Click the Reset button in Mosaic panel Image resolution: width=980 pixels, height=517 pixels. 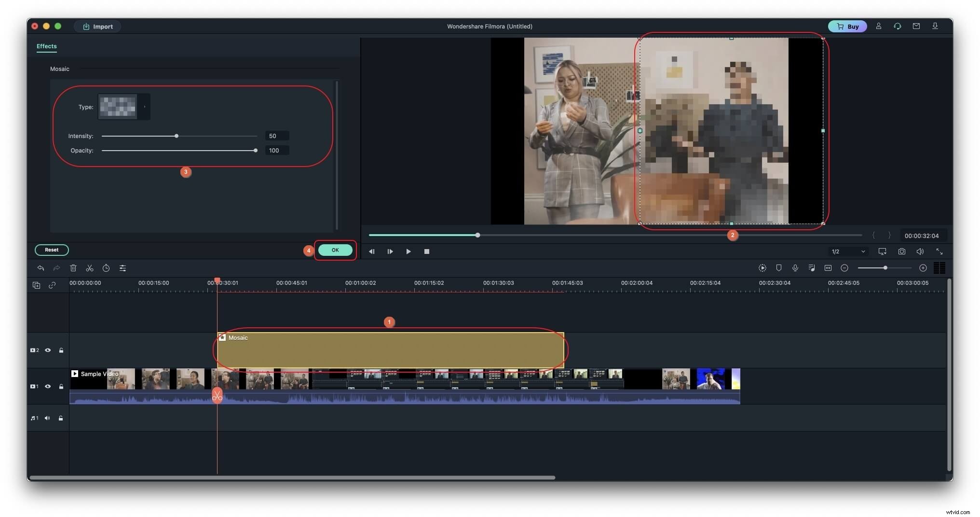pos(52,250)
